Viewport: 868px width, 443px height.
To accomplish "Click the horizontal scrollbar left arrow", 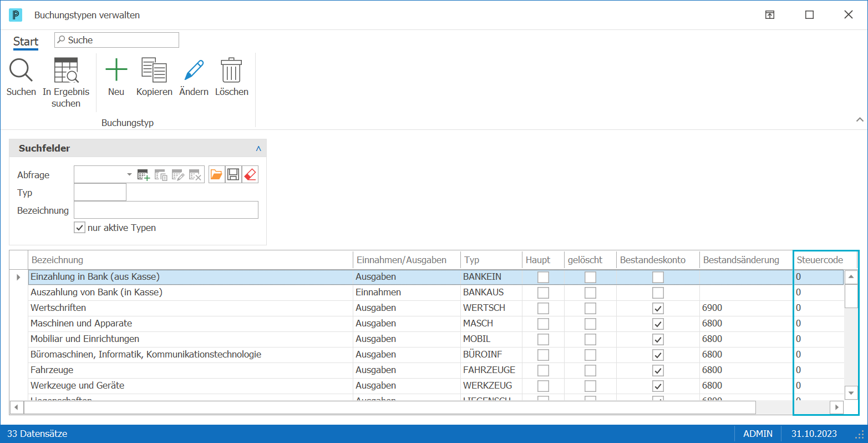I will click(16, 407).
